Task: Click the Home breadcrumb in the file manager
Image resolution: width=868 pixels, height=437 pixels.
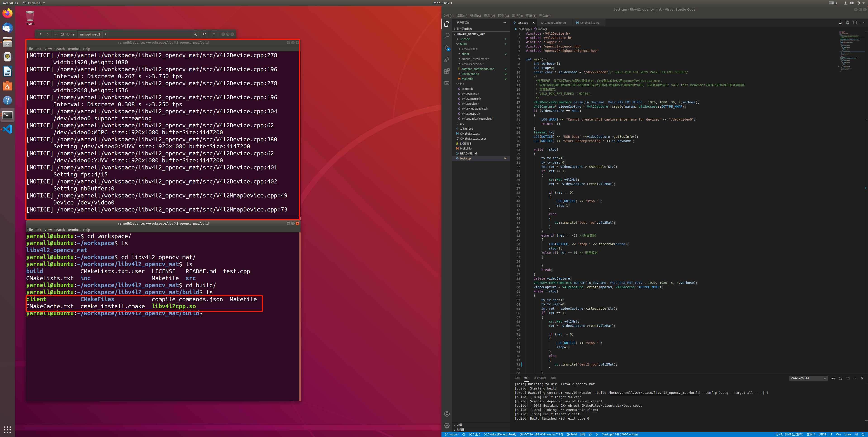Action: tap(67, 34)
